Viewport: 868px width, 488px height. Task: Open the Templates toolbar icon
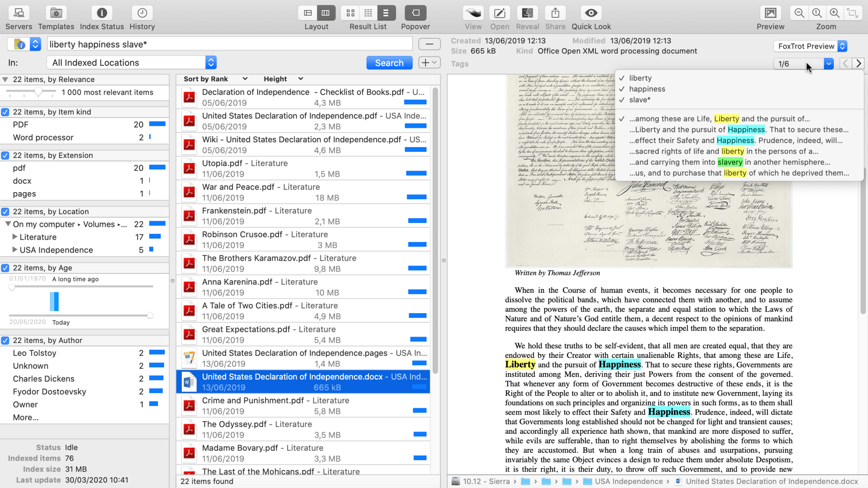coord(56,13)
